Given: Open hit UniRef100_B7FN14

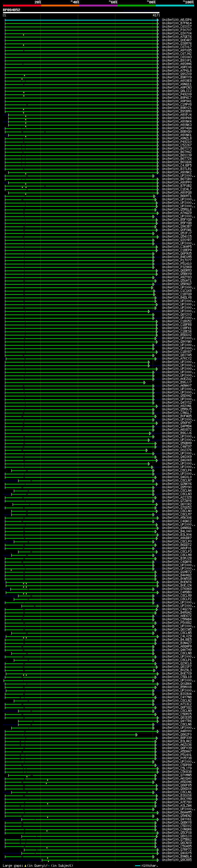Looking at the screenshot, I should 176,23.
